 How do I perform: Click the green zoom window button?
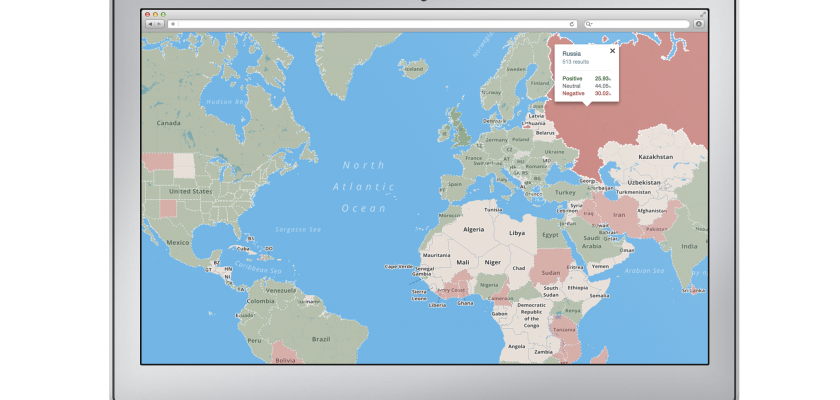click(162, 13)
